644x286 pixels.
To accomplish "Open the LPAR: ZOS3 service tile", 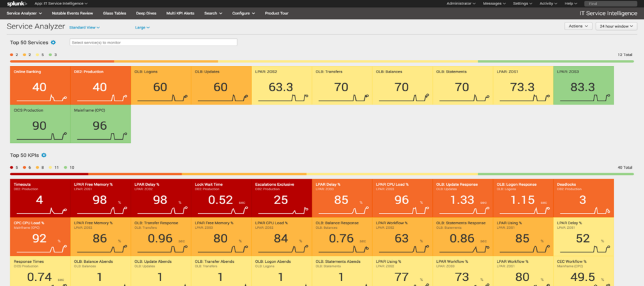I will coord(584,85).
